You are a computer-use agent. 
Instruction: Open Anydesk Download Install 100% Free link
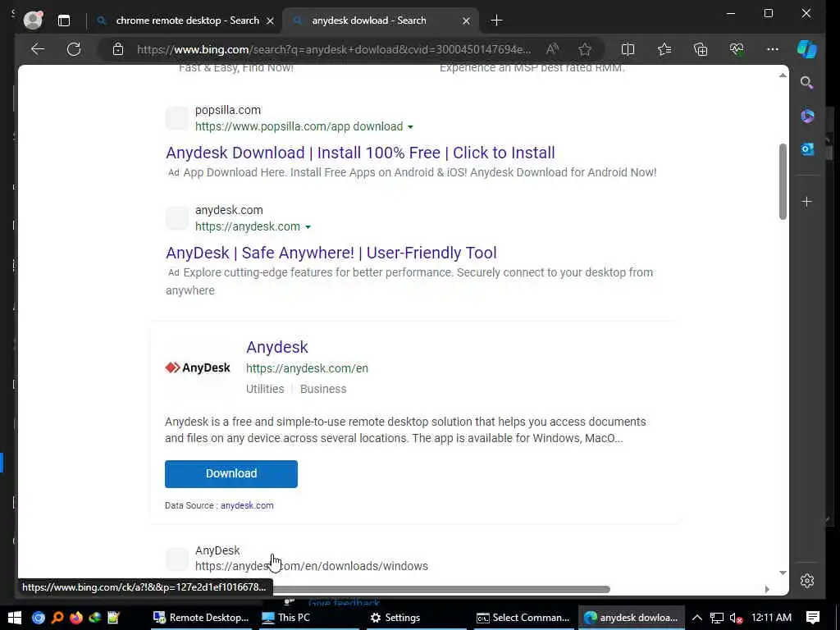point(360,153)
